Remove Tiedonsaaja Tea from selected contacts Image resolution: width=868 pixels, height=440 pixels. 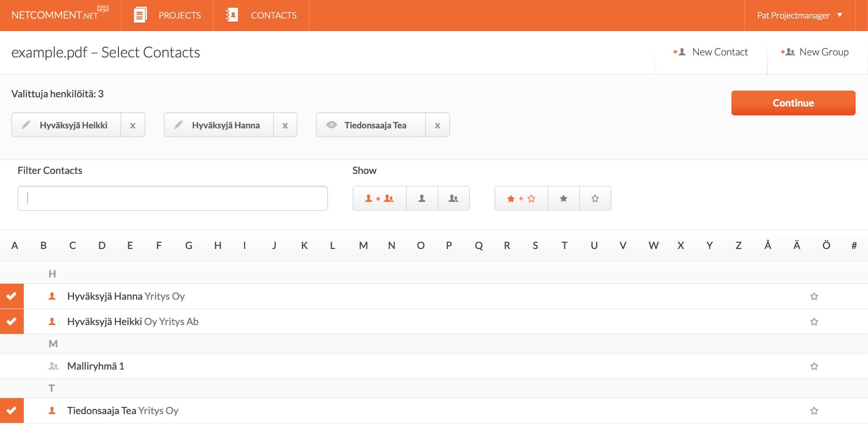click(437, 125)
